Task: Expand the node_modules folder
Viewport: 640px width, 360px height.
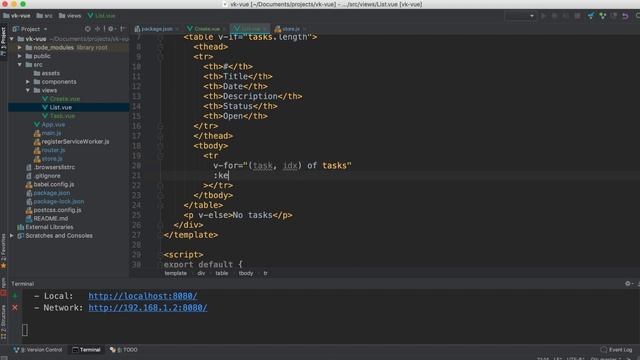Action: 20,48
